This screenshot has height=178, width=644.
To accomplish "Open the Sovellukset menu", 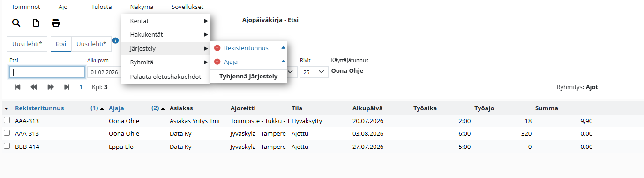I will click(187, 7).
